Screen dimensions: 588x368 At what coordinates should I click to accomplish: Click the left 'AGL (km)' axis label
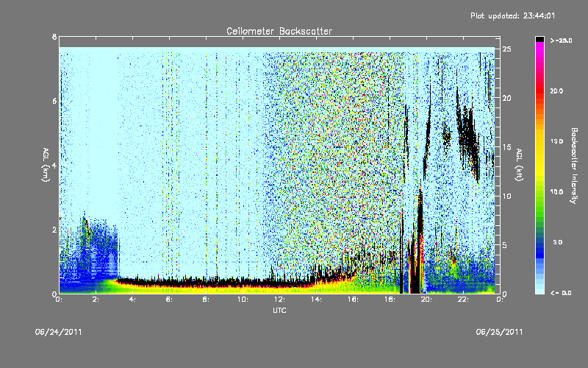click(x=46, y=165)
